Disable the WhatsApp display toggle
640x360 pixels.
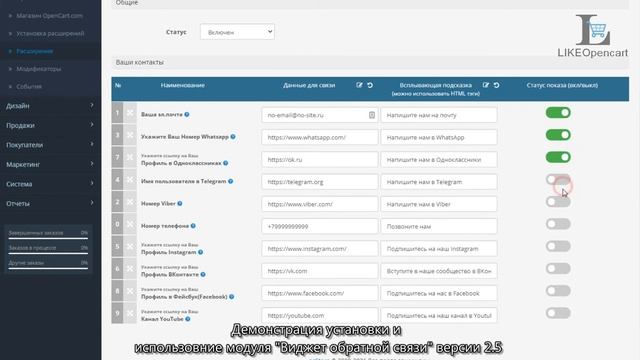[x=558, y=135]
